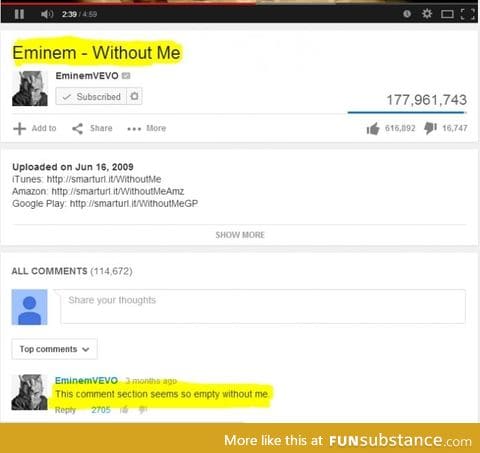This screenshot has height=453, width=480.
Task: Open the Top comments sort dropdown
Action: point(54,349)
